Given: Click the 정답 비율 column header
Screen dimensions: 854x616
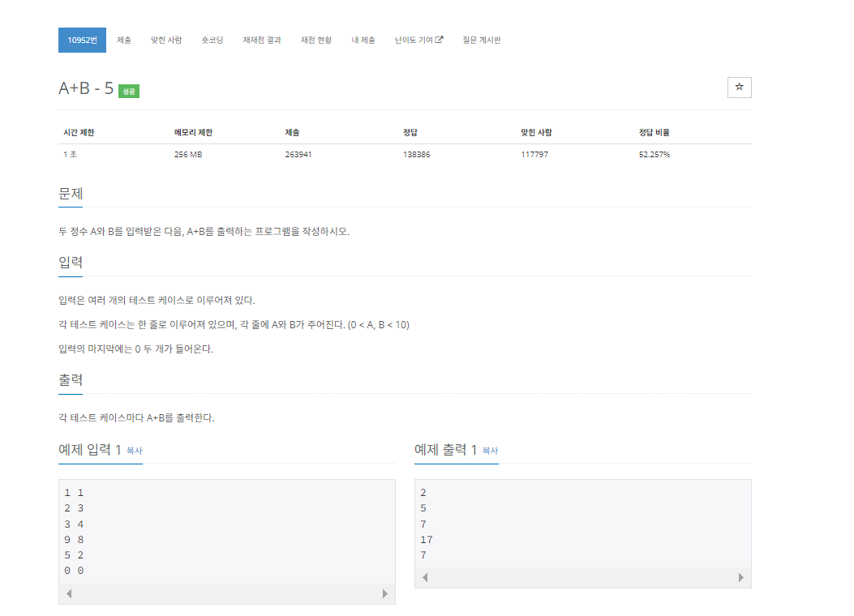Looking at the screenshot, I should point(654,132).
